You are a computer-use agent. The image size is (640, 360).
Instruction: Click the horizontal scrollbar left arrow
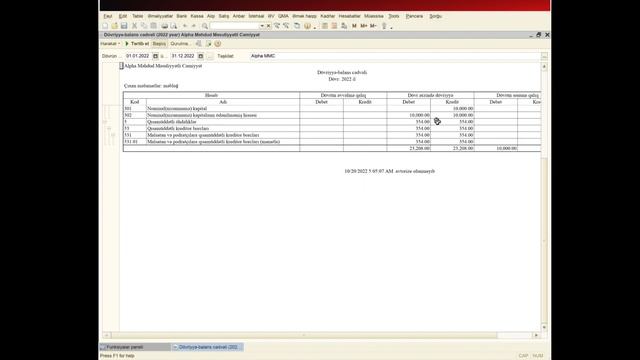point(106,335)
